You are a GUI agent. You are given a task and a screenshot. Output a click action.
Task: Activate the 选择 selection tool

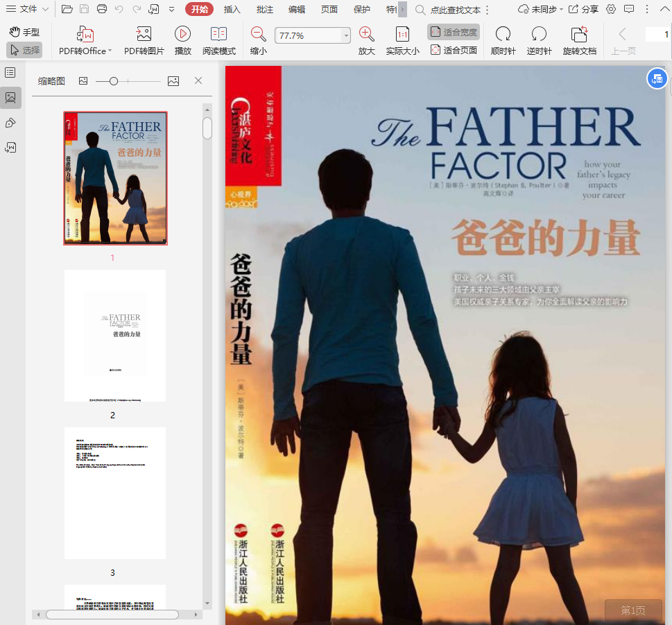coord(24,50)
